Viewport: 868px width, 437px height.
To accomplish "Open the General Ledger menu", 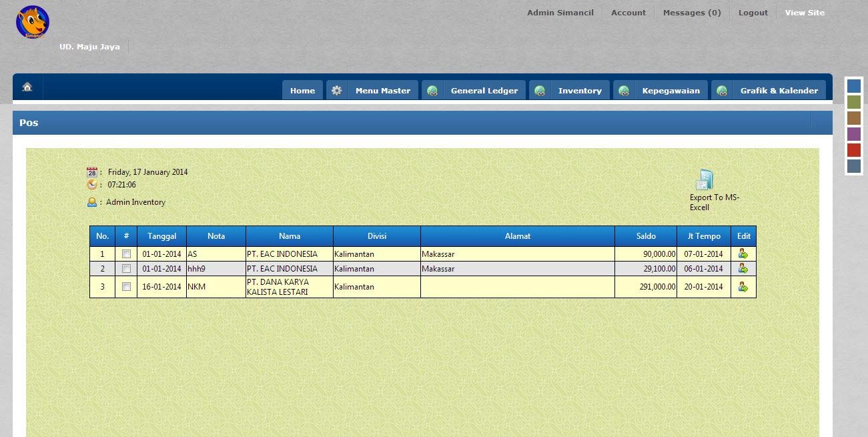I will point(484,90).
